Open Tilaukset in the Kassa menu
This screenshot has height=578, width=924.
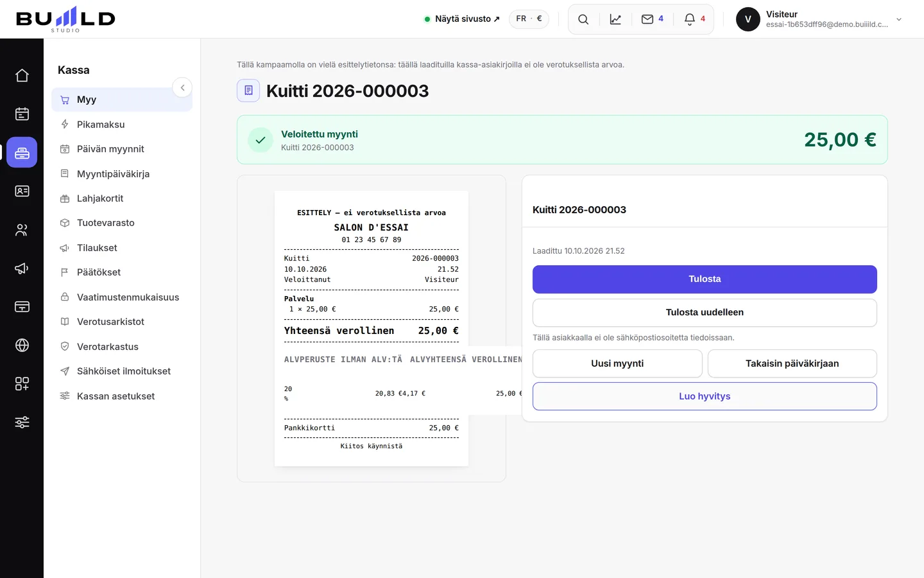tap(122, 248)
